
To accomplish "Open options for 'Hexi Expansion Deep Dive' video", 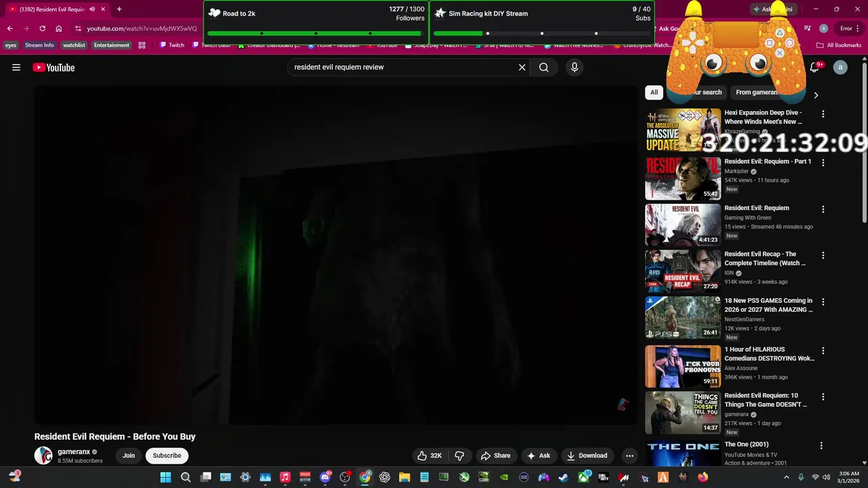I will [x=823, y=115].
